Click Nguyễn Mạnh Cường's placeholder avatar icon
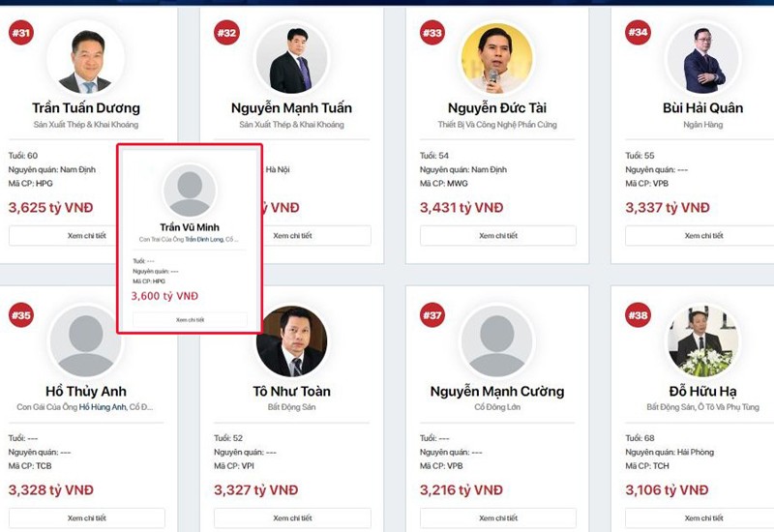Image resolution: width=774 pixels, height=532 pixels. tap(496, 340)
